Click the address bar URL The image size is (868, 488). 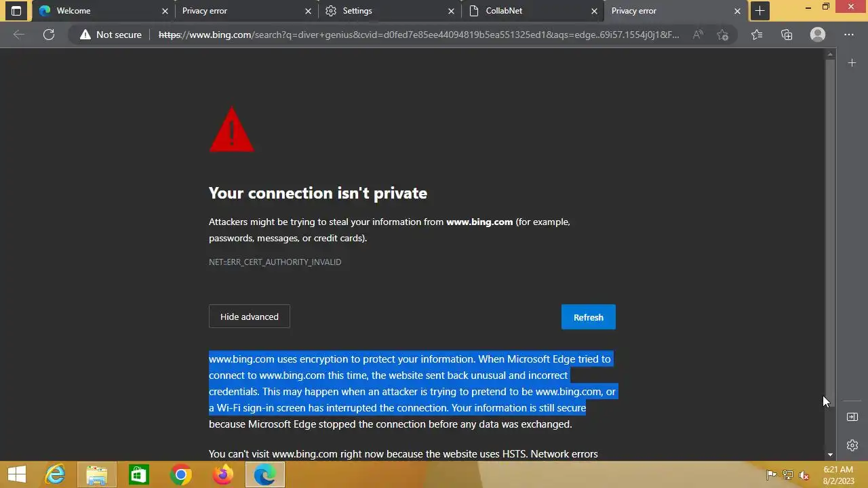pos(418,35)
